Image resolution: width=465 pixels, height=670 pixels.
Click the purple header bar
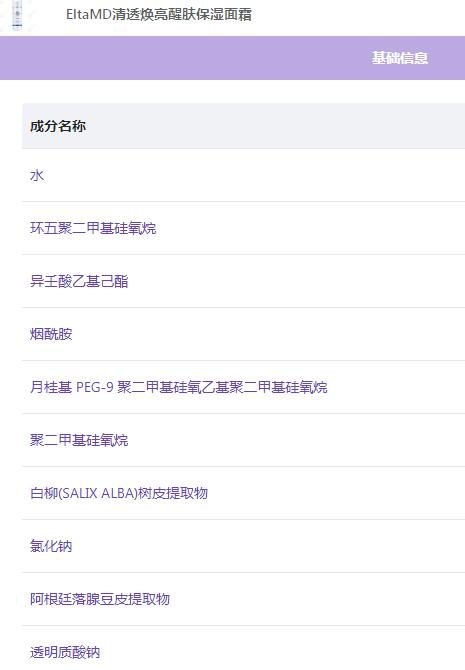pos(232,58)
